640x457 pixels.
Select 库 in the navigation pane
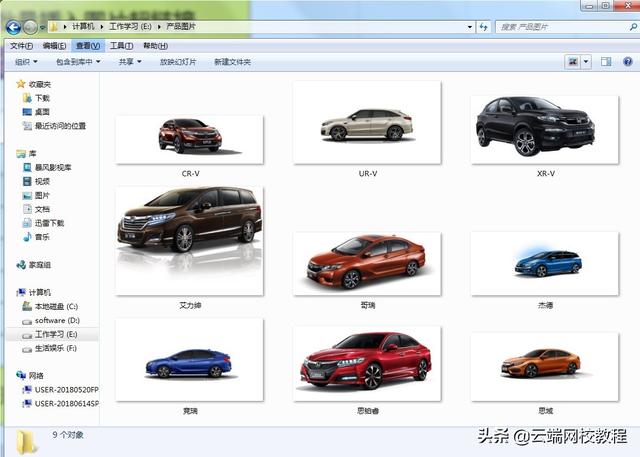pyautogui.click(x=32, y=153)
